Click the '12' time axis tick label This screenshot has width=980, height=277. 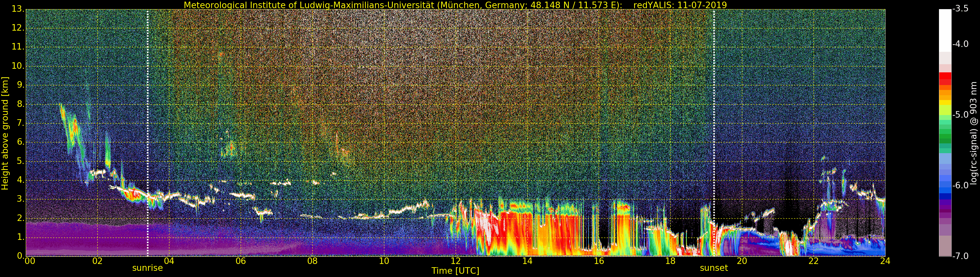tap(455, 261)
